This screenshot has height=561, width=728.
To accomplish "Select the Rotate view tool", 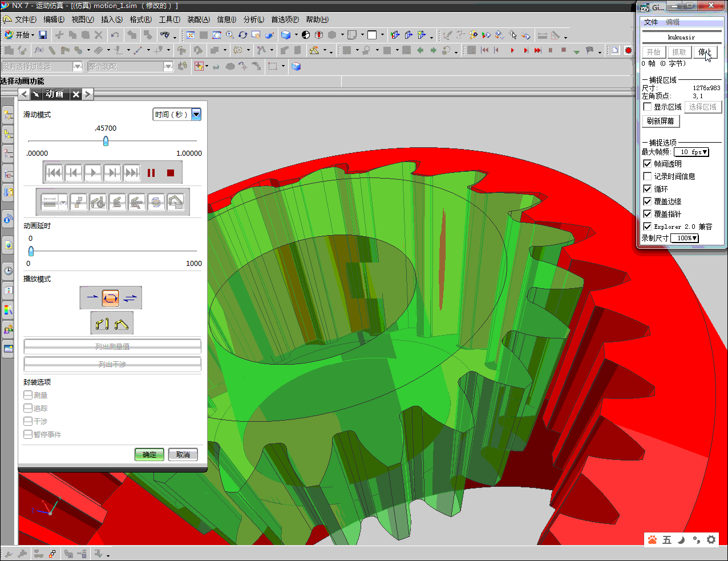I will [x=243, y=35].
